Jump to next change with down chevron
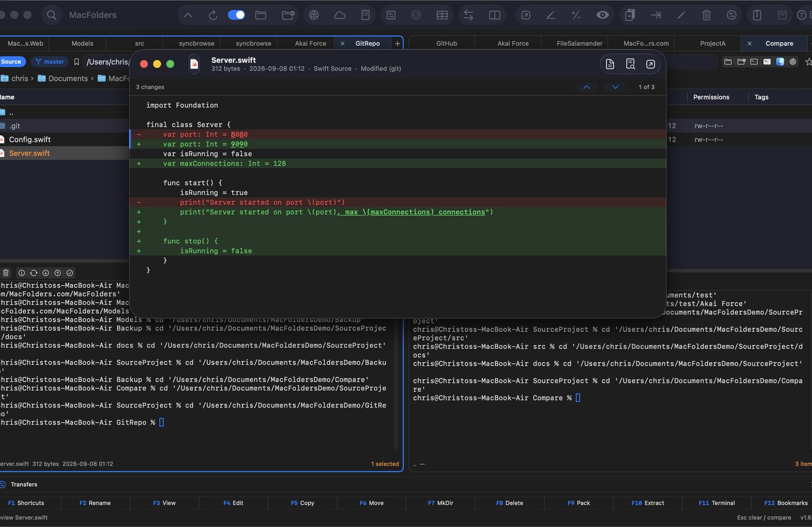Screen dimensions: 812x527 [x=615, y=87]
